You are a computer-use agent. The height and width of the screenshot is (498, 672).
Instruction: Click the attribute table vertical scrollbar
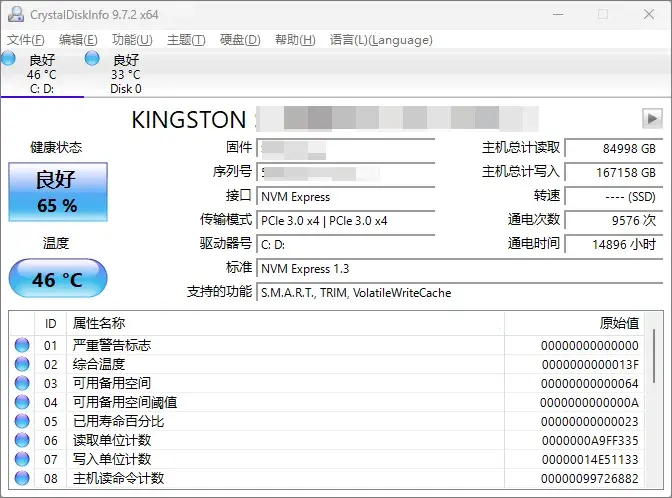[x=654, y=356]
